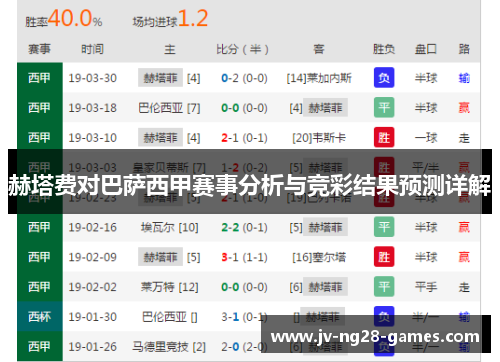Image resolution: width=500 pixels, height=362 pixels.
Task: Click score 3-1 (1-1)
Action: pyautogui.click(x=244, y=257)
